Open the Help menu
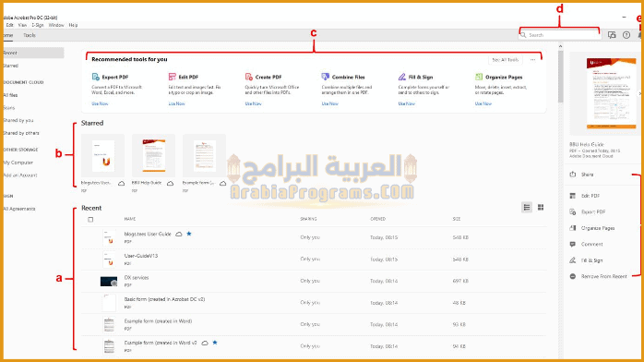Image resolution: width=644 pixels, height=362 pixels. click(73, 25)
